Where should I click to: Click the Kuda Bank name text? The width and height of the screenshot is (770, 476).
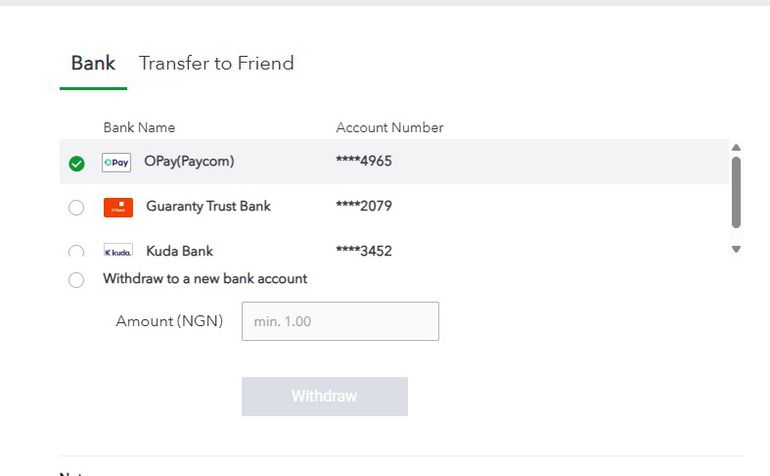click(179, 251)
